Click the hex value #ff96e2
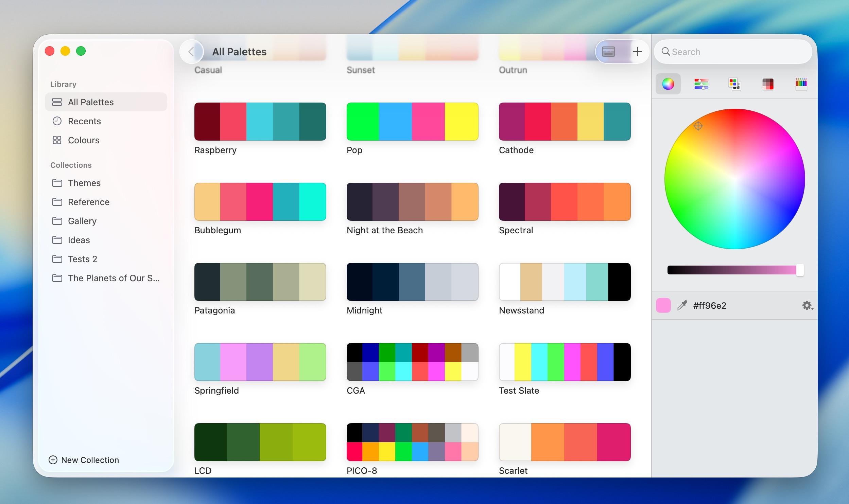The width and height of the screenshot is (849, 504). [710, 306]
